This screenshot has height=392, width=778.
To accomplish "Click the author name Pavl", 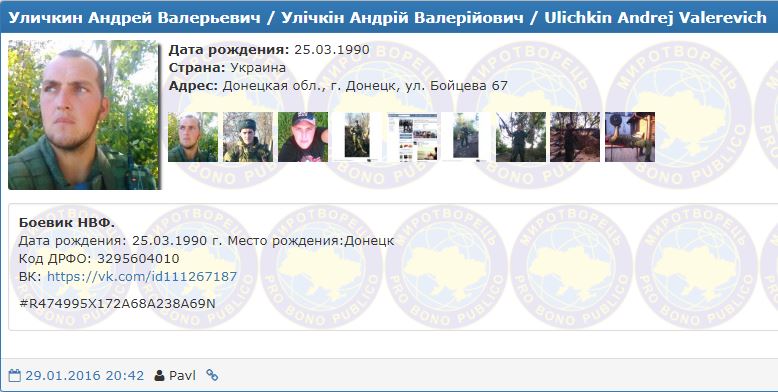I will (183, 376).
